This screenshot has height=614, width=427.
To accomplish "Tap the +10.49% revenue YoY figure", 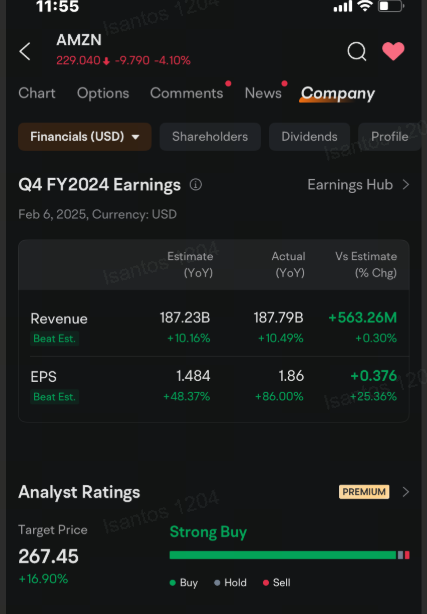I will click(280, 338).
